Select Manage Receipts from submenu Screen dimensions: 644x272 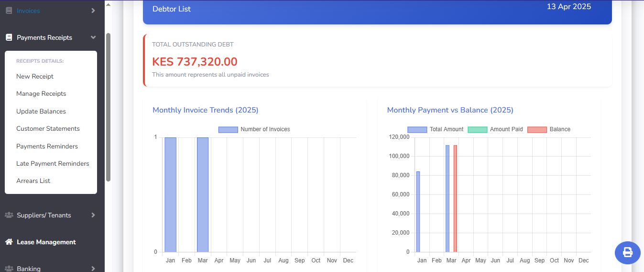click(41, 94)
